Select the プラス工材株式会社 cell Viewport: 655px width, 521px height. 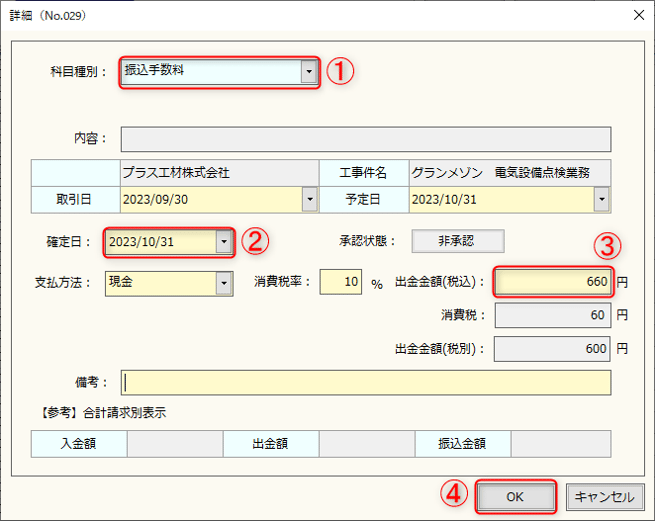(x=220, y=173)
